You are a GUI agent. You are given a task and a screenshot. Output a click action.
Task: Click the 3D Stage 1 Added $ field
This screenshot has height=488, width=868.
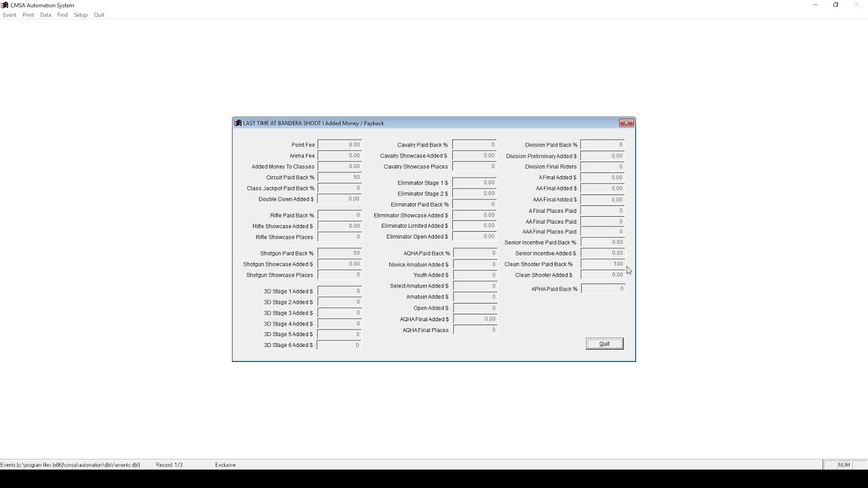[x=340, y=291]
